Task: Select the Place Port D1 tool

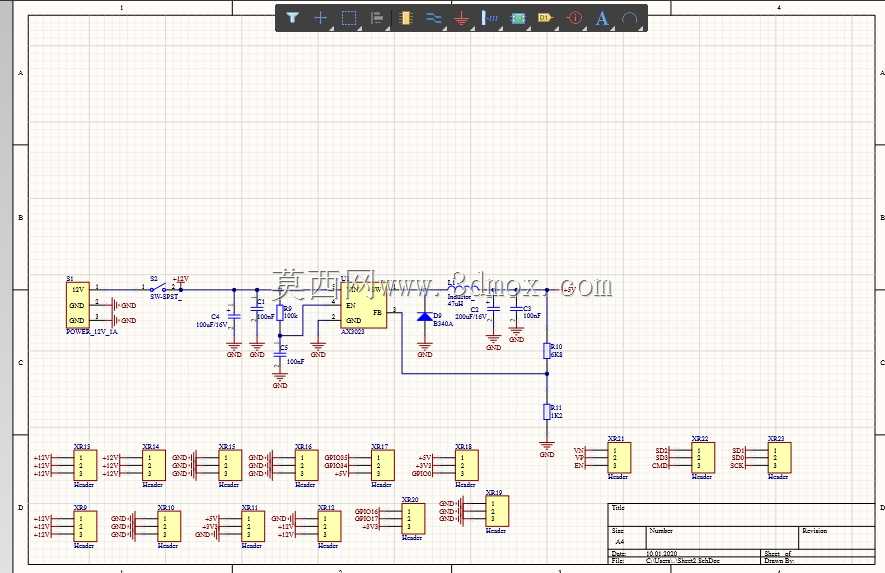Action: 545,18
